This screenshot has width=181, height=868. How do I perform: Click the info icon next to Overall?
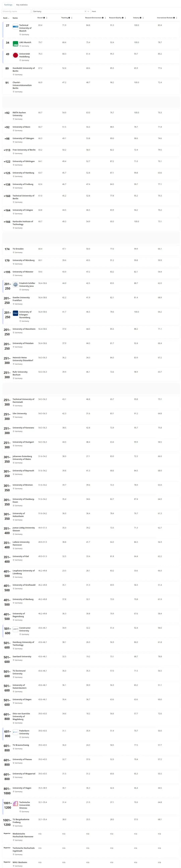[x=44, y=18]
